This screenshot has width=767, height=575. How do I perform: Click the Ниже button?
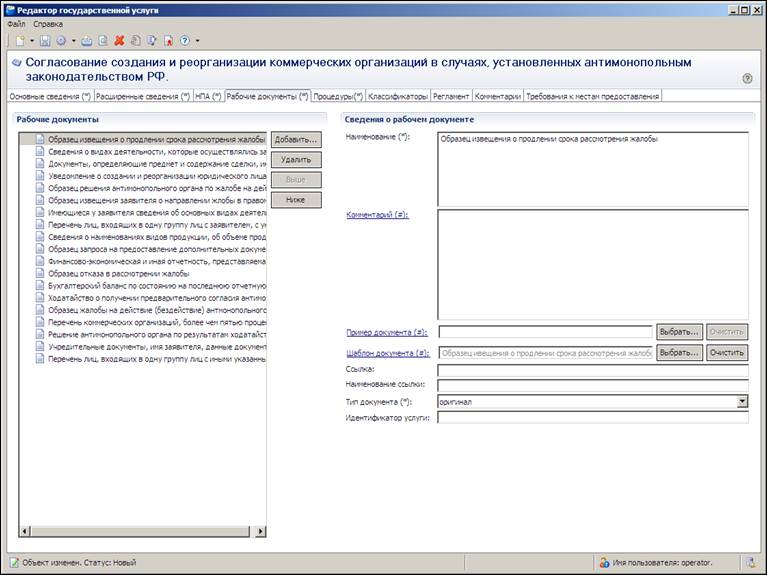coord(296,200)
